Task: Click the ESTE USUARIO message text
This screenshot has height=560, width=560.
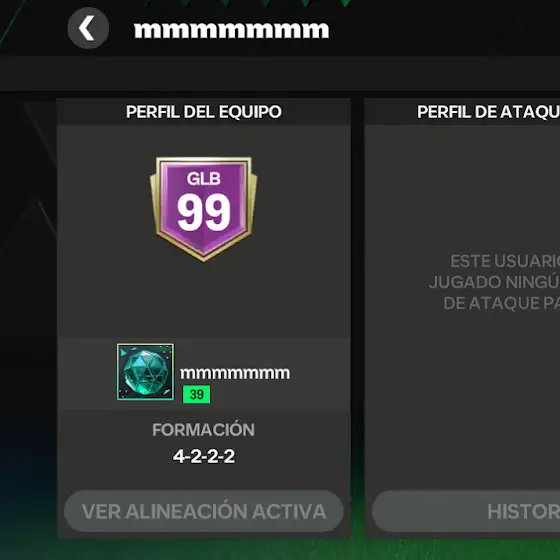Action: coord(505,261)
